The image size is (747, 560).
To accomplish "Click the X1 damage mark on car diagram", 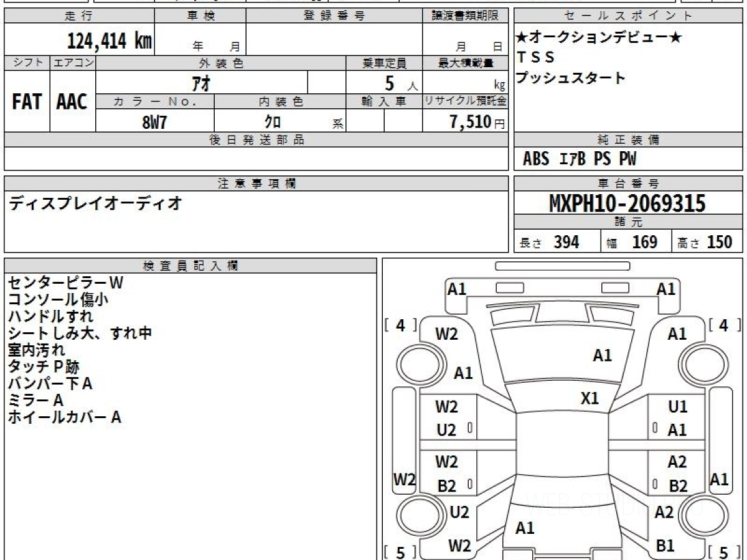I will [590, 398].
